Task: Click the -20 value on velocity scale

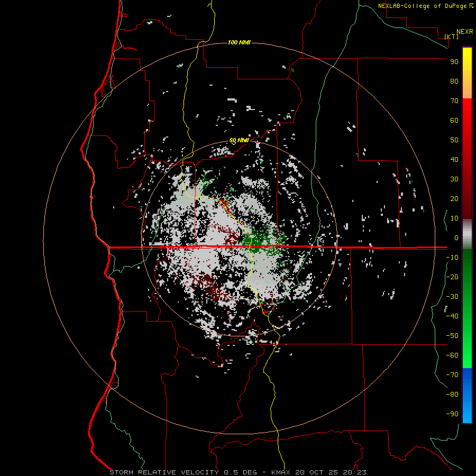Action: (452, 277)
